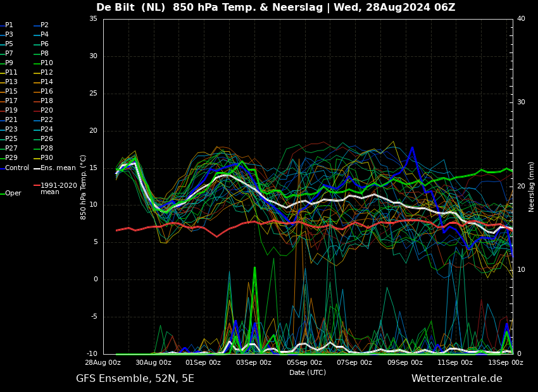Click the 09Sep 00z date axis label

click(405, 362)
